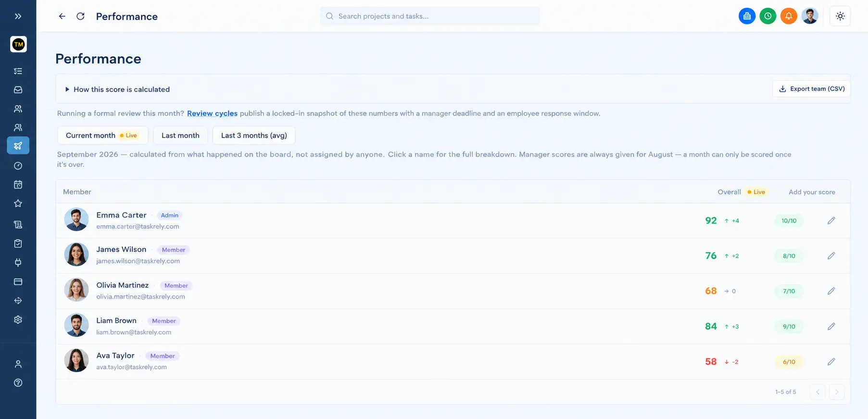
Task: Open the help question mark icon
Action: tap(18, 383)
